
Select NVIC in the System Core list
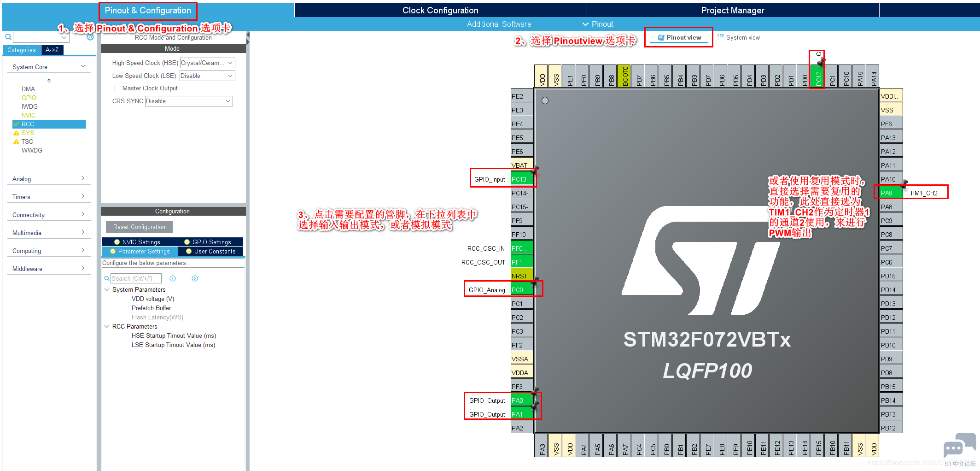pyautogui.click(x=28, y=115)
